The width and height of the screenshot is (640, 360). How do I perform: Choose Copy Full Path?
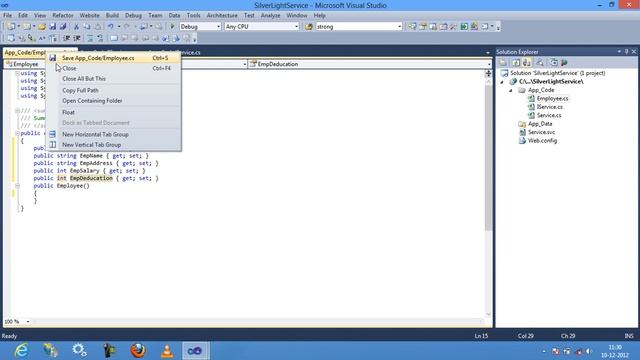[x=113, y=90]
